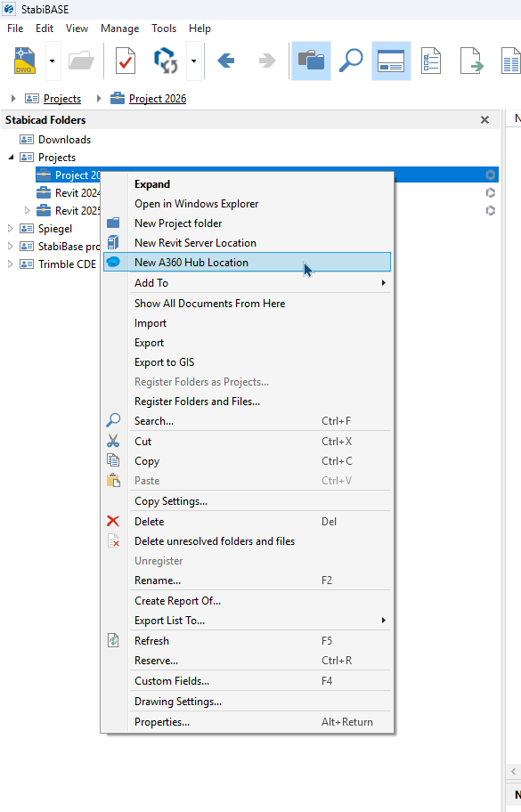Choose Open in Windows Explorer

pyautogui.click(x=247, y=204)
